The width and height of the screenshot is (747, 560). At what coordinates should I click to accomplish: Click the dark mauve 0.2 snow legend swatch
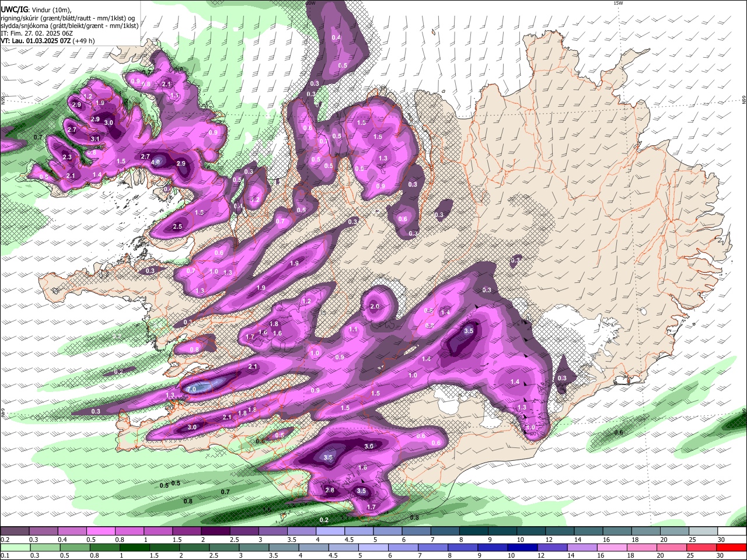click(x=15, y=531)
